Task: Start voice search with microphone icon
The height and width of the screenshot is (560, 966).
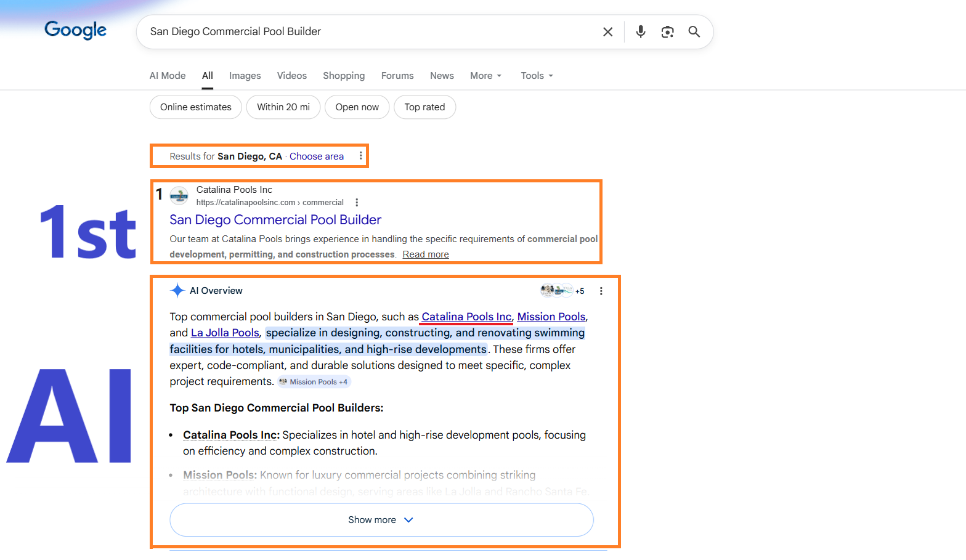Action: (x=641, y=32)
